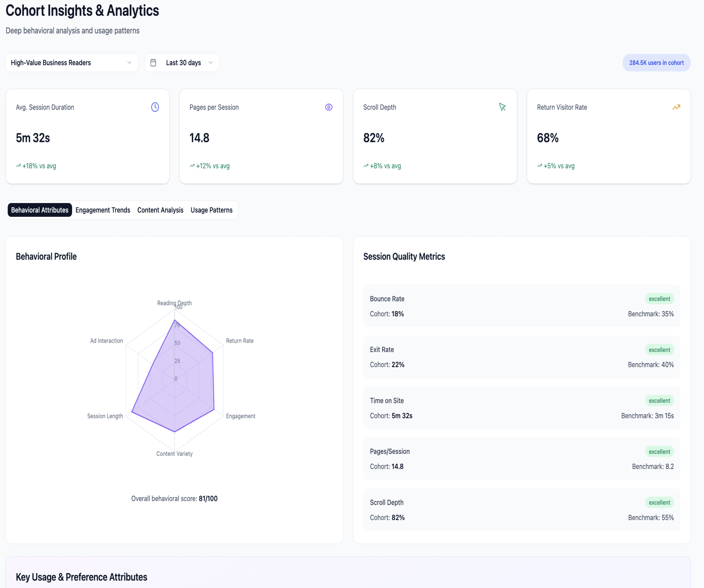Expand the Last 30 days date range selector
Screen dimensions: 704x588
click(182, 63)
